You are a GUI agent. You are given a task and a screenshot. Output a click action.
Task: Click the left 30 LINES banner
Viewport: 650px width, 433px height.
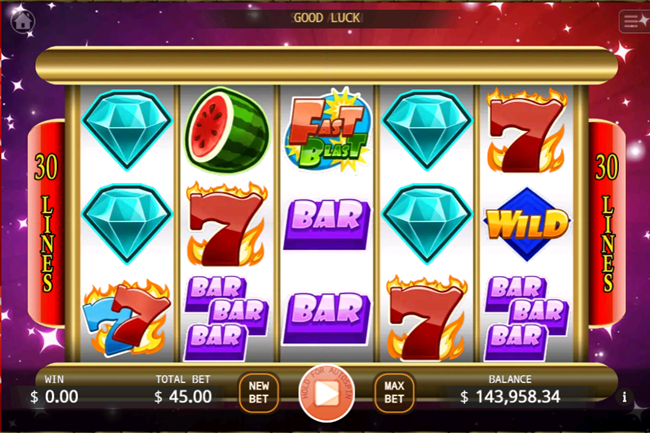[x=46, y=223]
